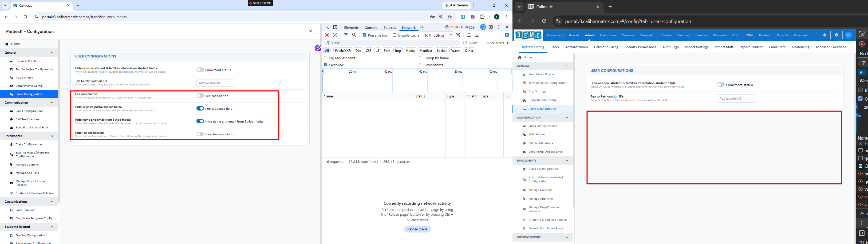Toggle Enrollment status in the Parties11 dialog
Viewport: 868px width, 244px height.
200,70
